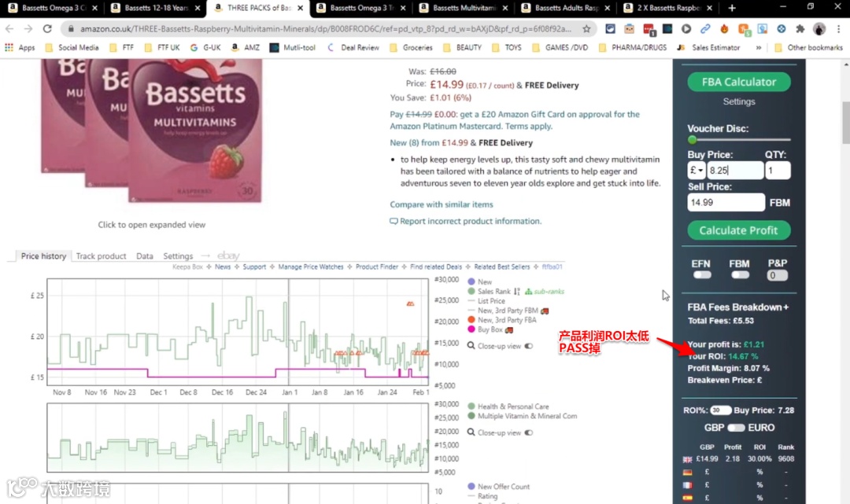This screenshot has width=850, height=504.
Task: Click the green sub-ranks tree icon
Action: click(528, 291)
